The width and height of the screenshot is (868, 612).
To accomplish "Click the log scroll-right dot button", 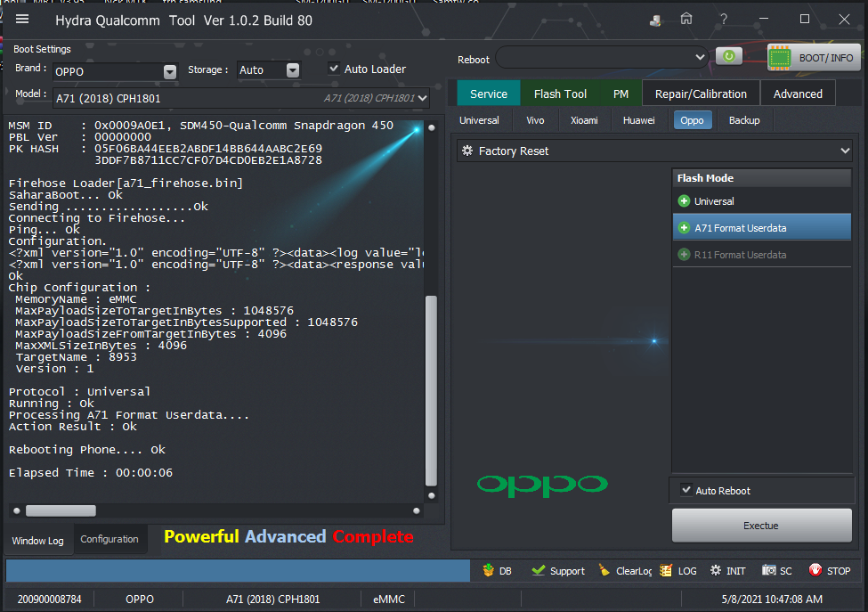I will 417,510.
